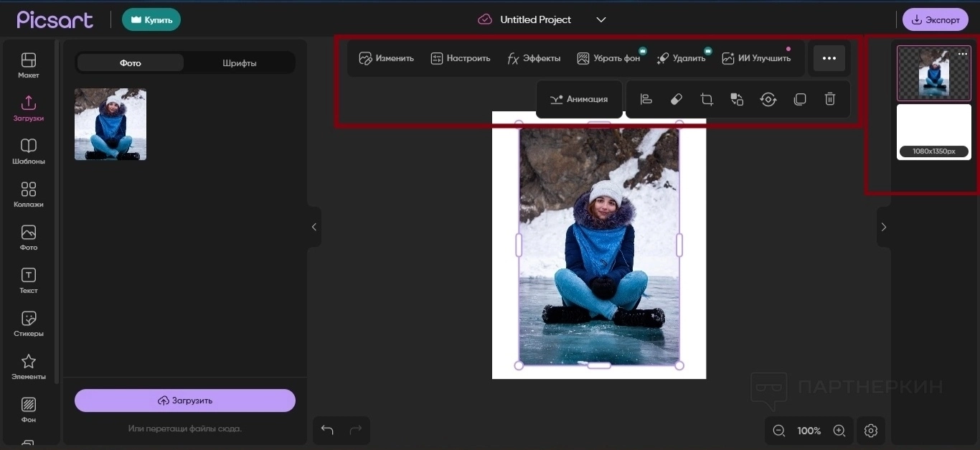The height and width of the screenshot is (450, 980).
Task: Click the trash delete icon
Action: 830,100
